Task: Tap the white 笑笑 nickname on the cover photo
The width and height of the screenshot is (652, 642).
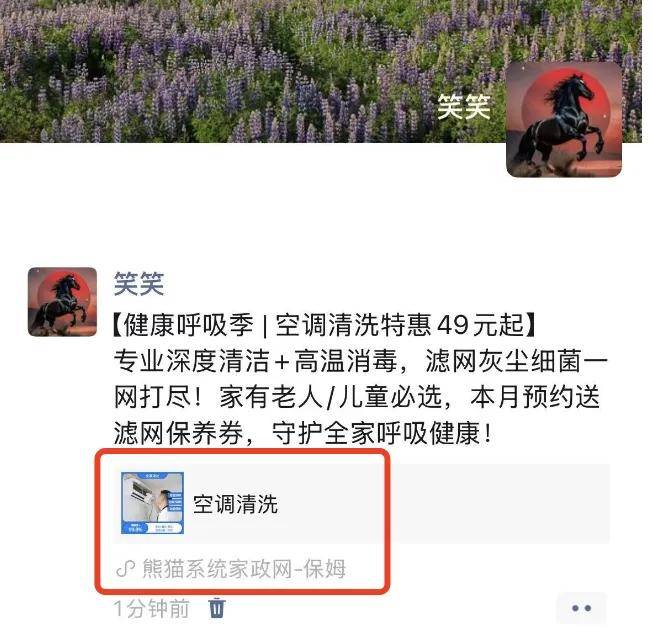Action: coord(464,107)
